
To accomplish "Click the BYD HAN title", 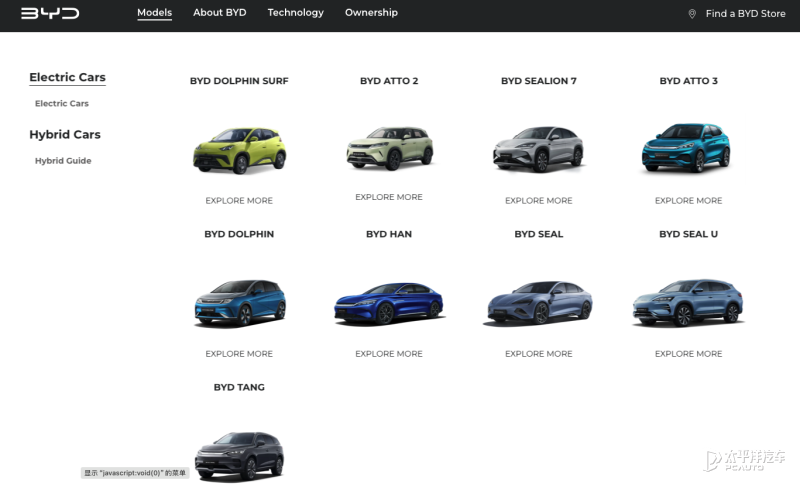I will click(x=389, y=234).
